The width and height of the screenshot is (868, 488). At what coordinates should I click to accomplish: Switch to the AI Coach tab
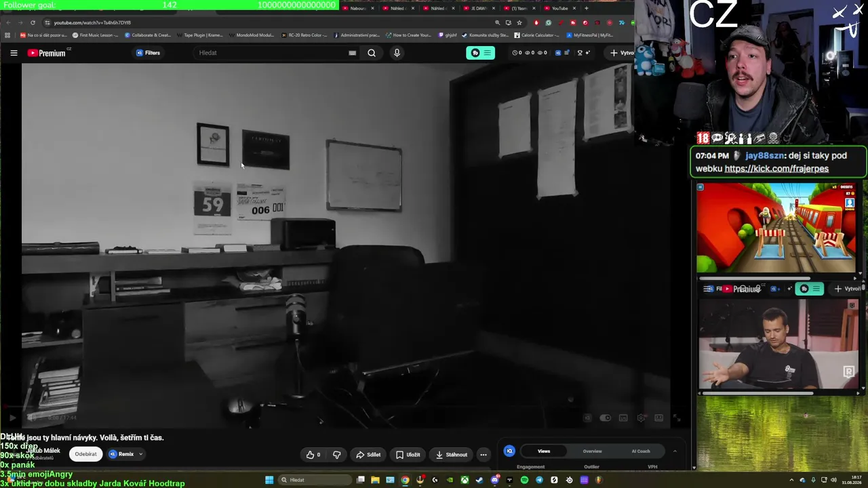click(x=641, y=451)
